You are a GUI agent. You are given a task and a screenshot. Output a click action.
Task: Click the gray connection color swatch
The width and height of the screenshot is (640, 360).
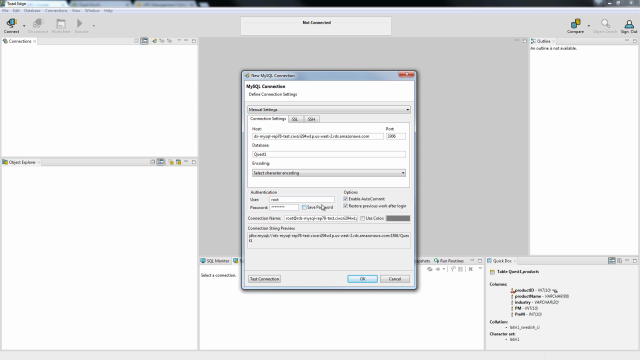tap(398, 218)
